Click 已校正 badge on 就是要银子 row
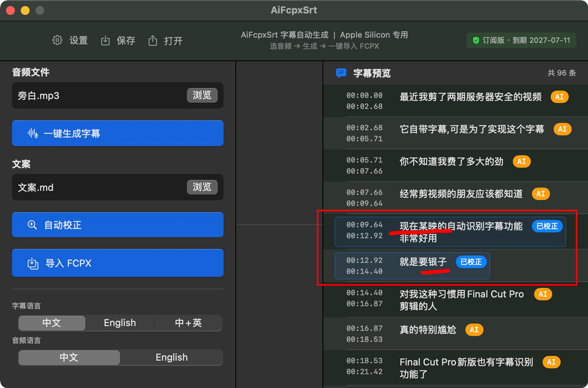This screenshot has height=388, width=588. (471, 262)
